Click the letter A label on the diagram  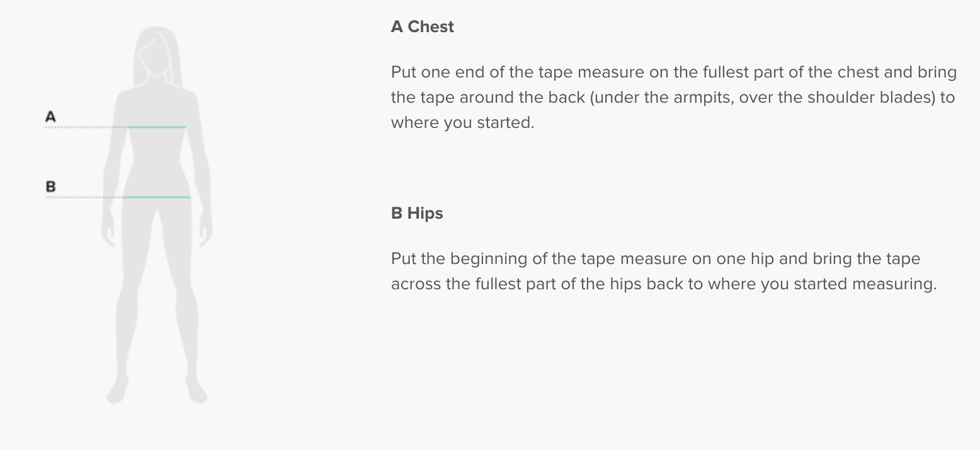coord(50,117)
